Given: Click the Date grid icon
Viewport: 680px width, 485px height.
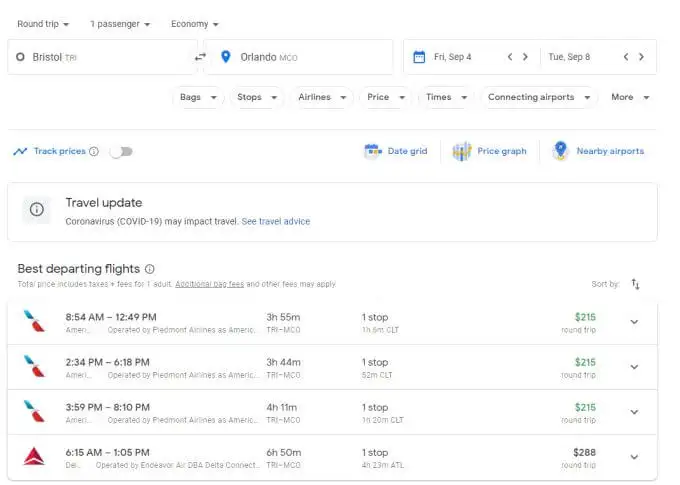Looking at the screenshot, I should click(x=373, y=151).
